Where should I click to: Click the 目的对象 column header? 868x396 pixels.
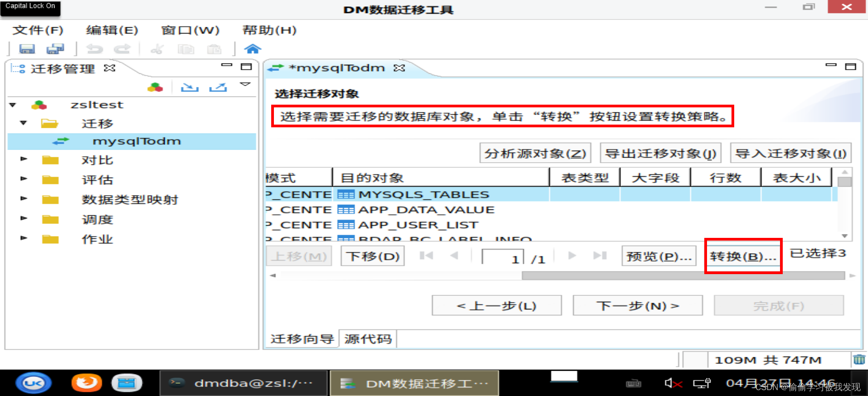pos(441,178)
